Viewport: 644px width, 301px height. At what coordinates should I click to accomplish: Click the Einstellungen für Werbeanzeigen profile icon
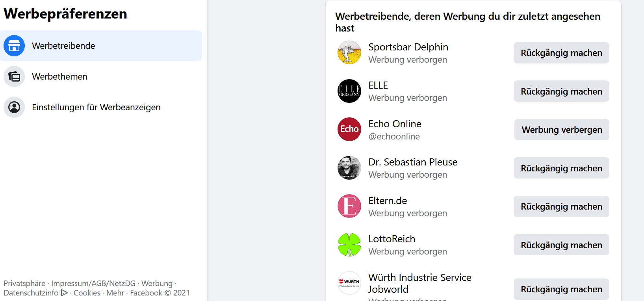14,107
